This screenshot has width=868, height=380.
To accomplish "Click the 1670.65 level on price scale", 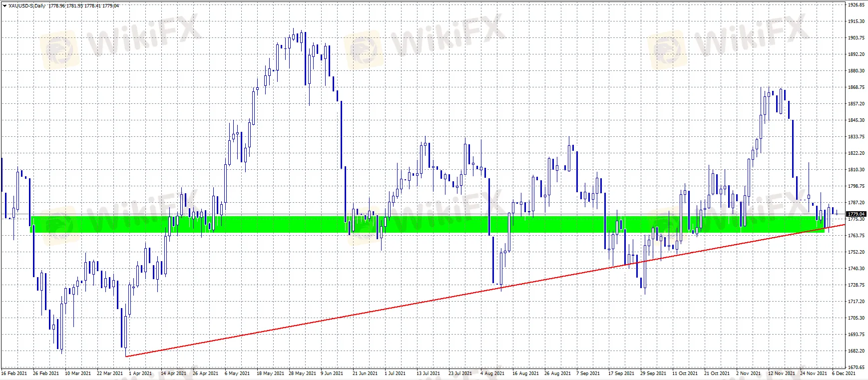I will [x=856, y=367].
